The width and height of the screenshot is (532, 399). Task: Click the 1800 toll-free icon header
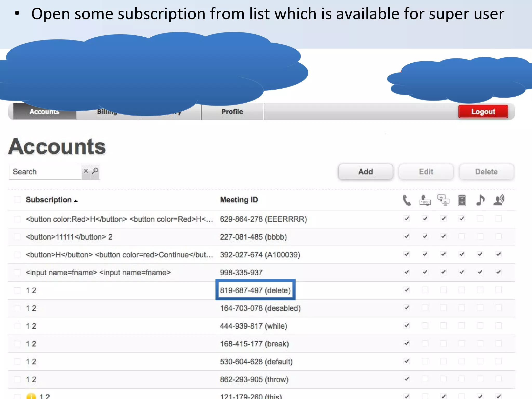point(425,200)
